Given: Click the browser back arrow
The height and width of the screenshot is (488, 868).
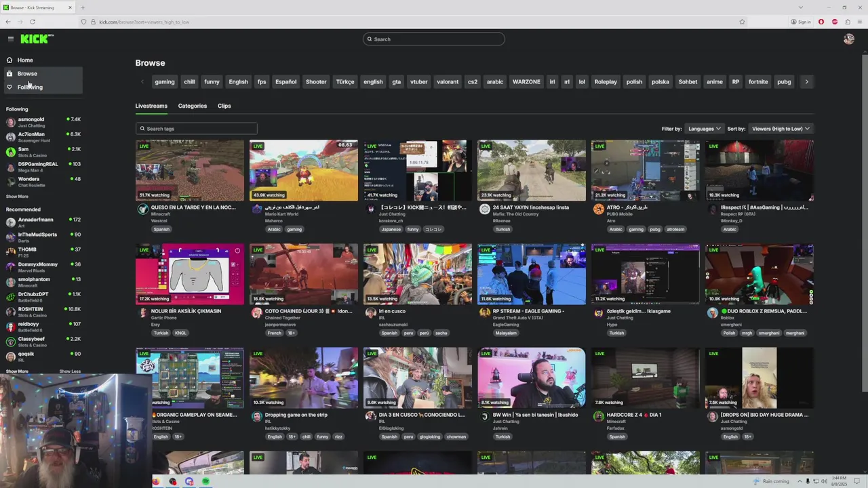Looking at the screenshot, I should pyautogui.click(x=8, y=22).
